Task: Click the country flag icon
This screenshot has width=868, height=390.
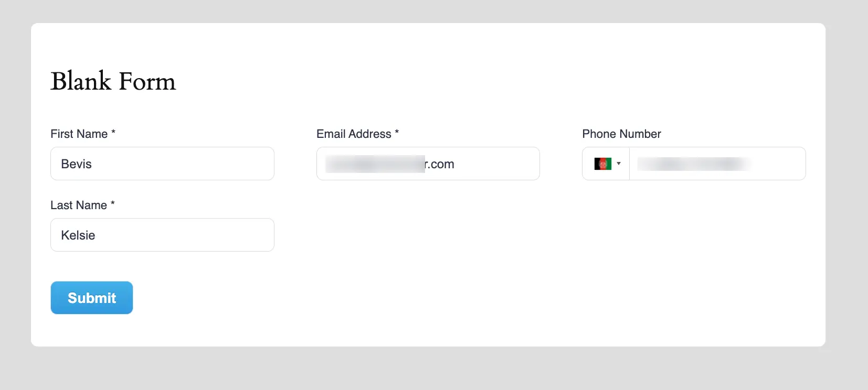Action: tap(602, 164)
